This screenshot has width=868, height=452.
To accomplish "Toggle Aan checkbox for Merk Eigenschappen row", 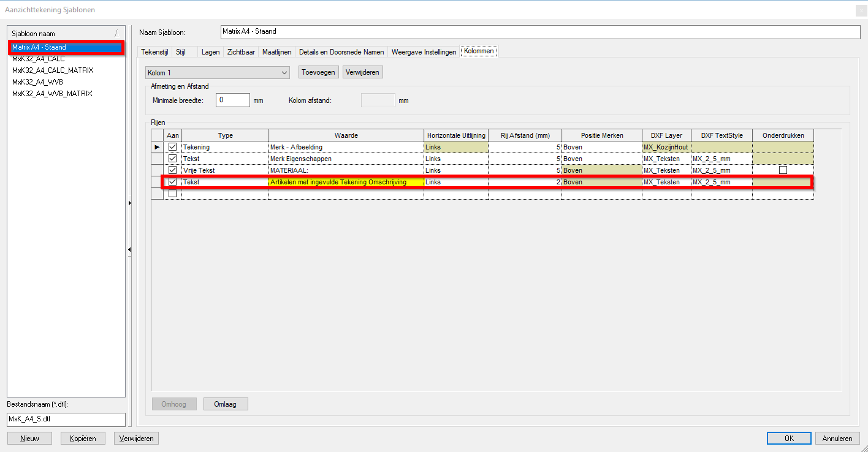I will click(172, 159).
